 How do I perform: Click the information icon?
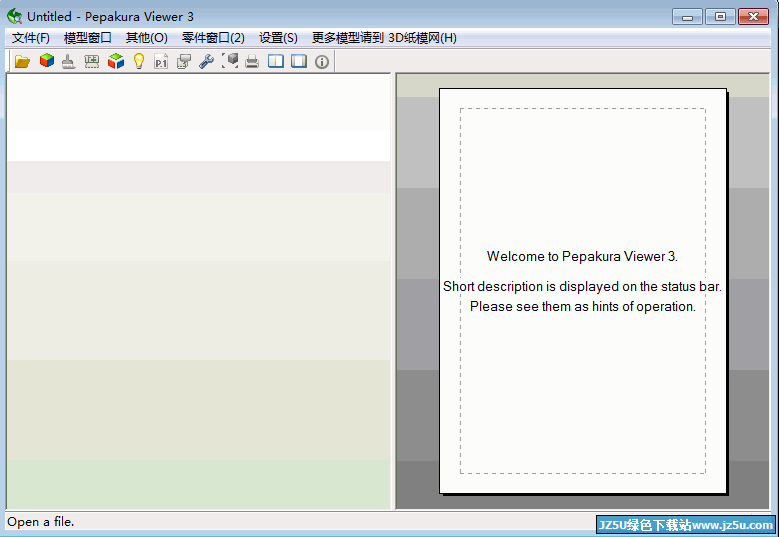[x=322, y=62]
